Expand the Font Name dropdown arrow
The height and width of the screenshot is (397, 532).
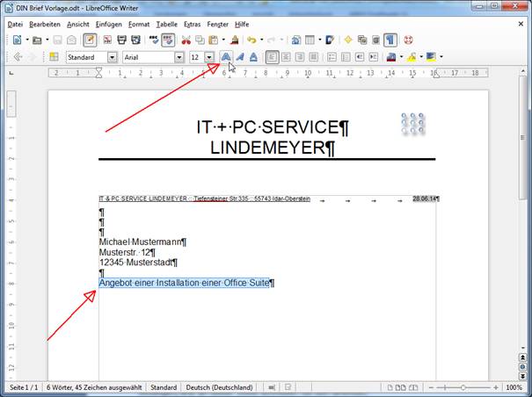179,57
